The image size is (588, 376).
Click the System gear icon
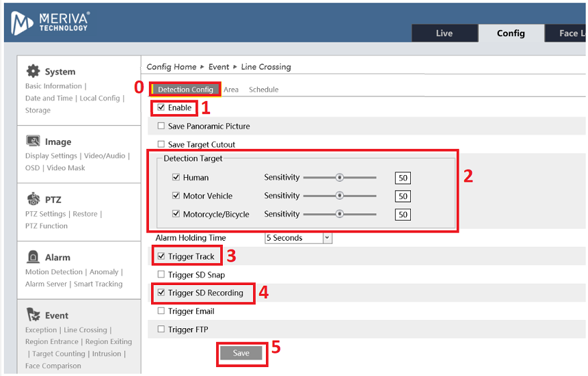pos(33,71)
